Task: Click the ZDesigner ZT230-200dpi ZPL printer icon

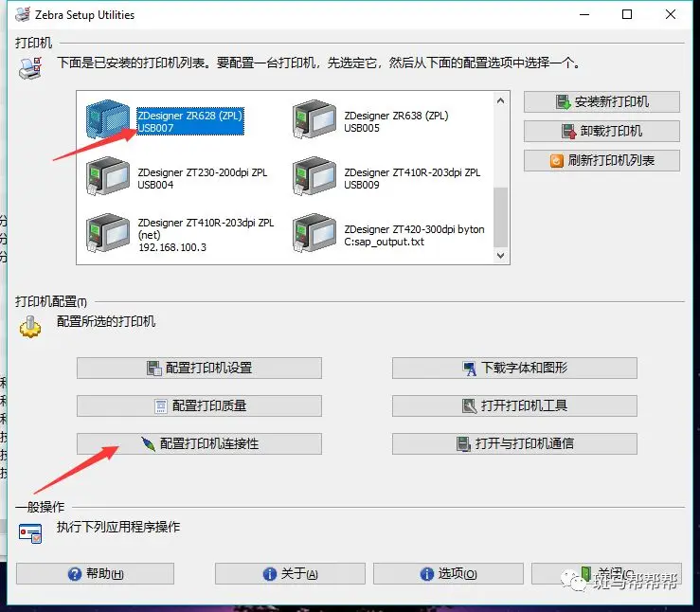Action: 107,179
